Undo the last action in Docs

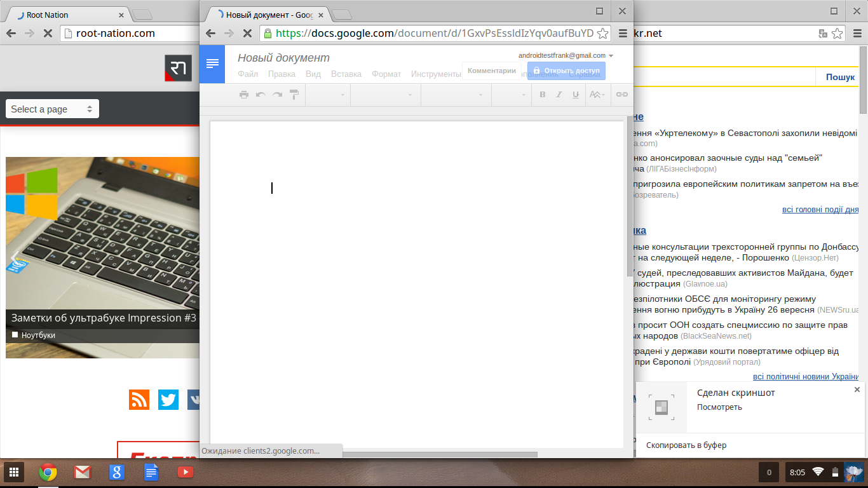pos(261,95)
